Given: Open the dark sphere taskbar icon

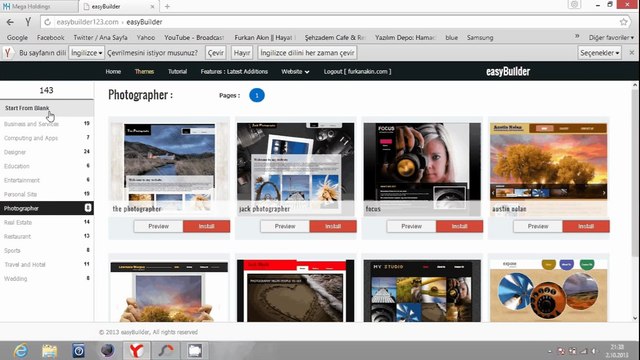Looking at the screenshot, I should coord(107,351).
